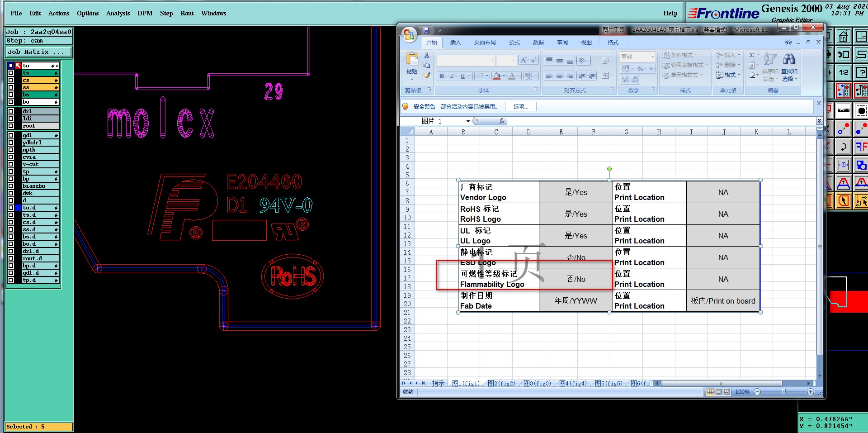
Task: Click column header G in Excel
Action: (x=626, y=132)
